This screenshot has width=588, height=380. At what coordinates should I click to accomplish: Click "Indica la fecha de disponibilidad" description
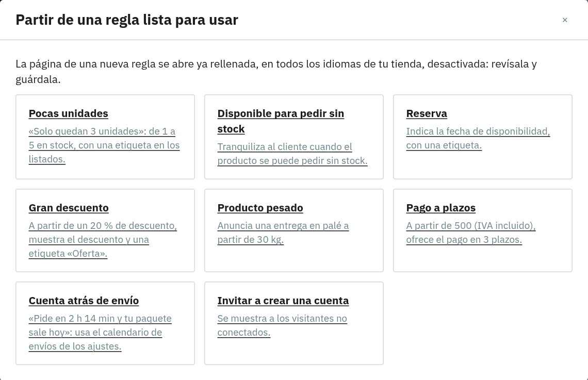pos(478,138)
